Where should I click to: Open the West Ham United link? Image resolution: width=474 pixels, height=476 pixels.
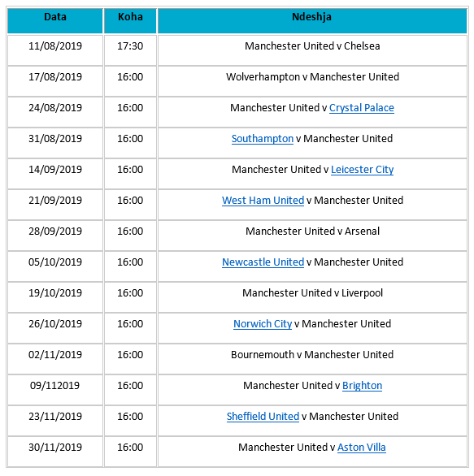pos(263,201)
